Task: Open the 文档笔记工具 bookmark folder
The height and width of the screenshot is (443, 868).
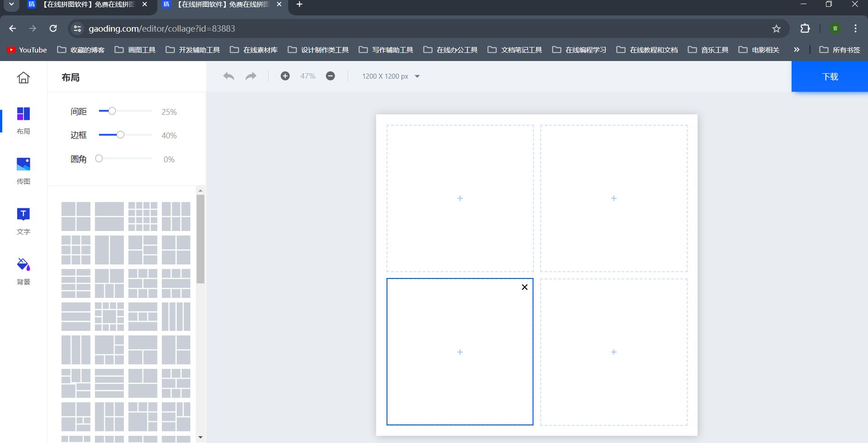Action: point(515,50)
